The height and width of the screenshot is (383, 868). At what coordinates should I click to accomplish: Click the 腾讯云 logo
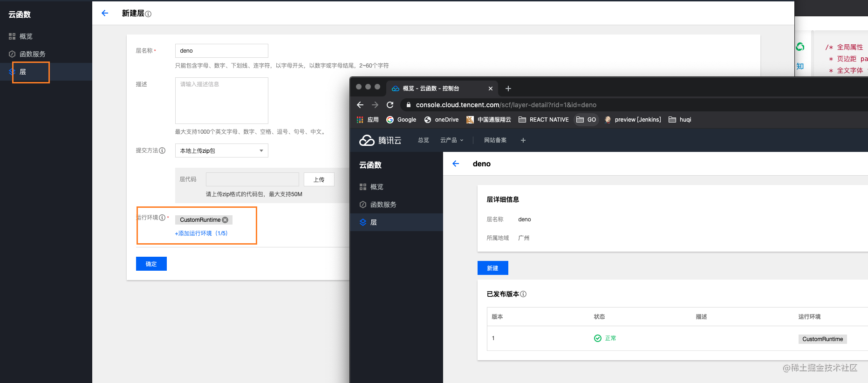coord(380,140)
